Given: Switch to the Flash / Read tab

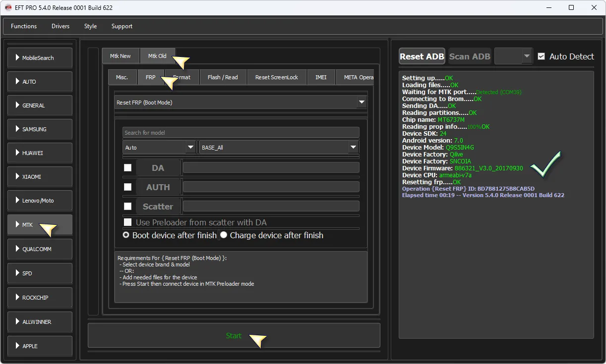Looking at the screenshot, I should click(223, 77).
